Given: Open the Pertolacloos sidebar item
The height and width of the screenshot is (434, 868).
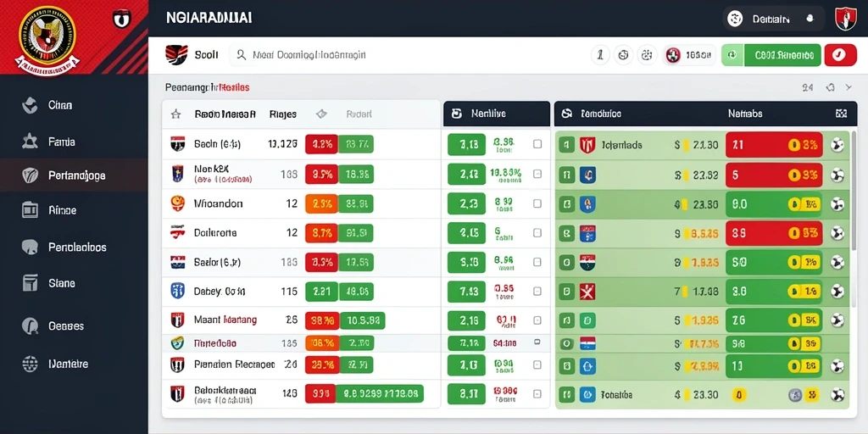Looking at the screenshot, I should [74, 247].
